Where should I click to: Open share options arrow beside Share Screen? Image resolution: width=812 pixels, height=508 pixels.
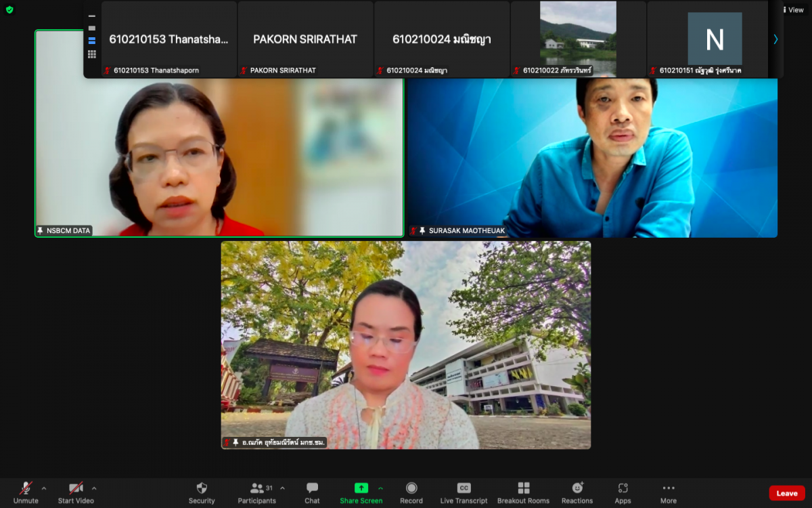[x=380, y=488]
